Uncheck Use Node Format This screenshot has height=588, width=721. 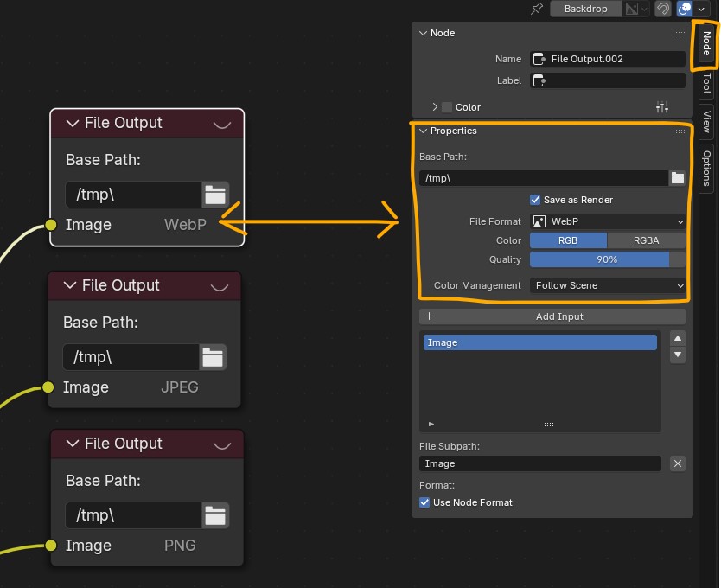click(x=424, y=502)
